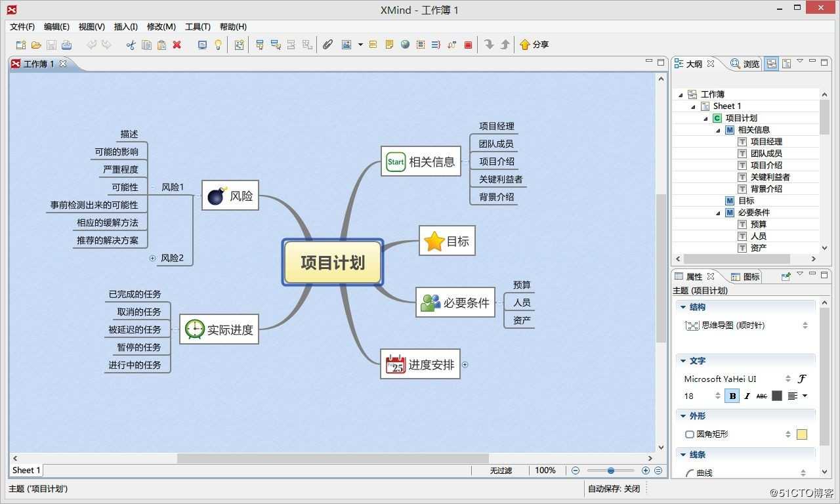
Task: Expand the 进度安排 branch plus button
Action: [465, 364]
